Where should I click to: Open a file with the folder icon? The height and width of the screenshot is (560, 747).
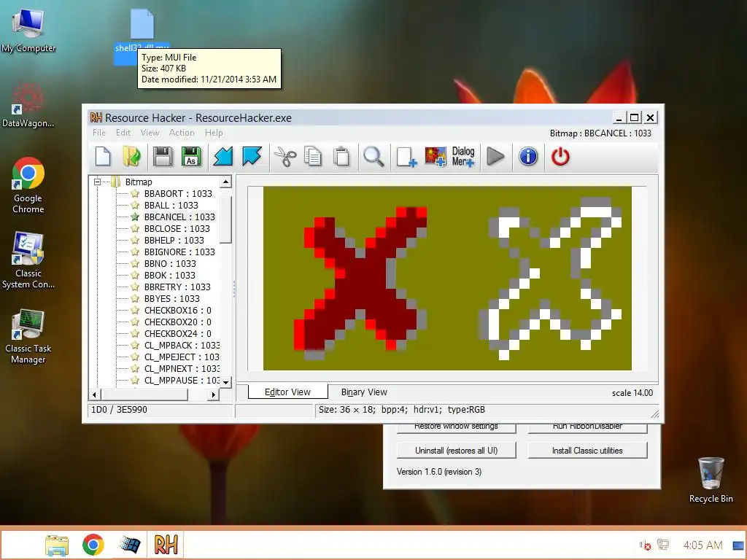(131, 157)
